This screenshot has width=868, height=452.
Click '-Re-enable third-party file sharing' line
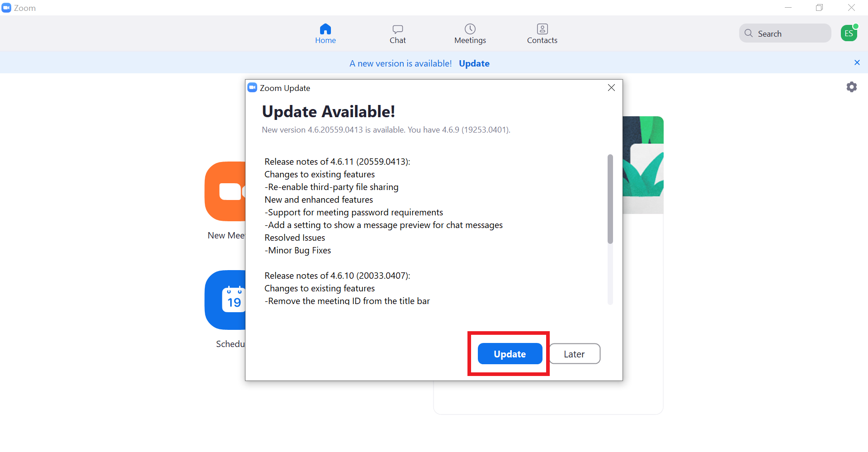click(331, 187)
